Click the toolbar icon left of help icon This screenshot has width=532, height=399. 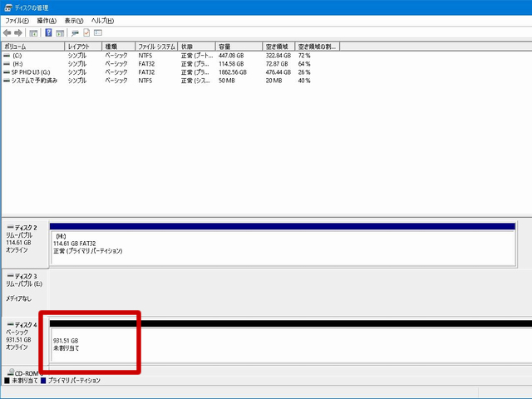coord(33,32)
